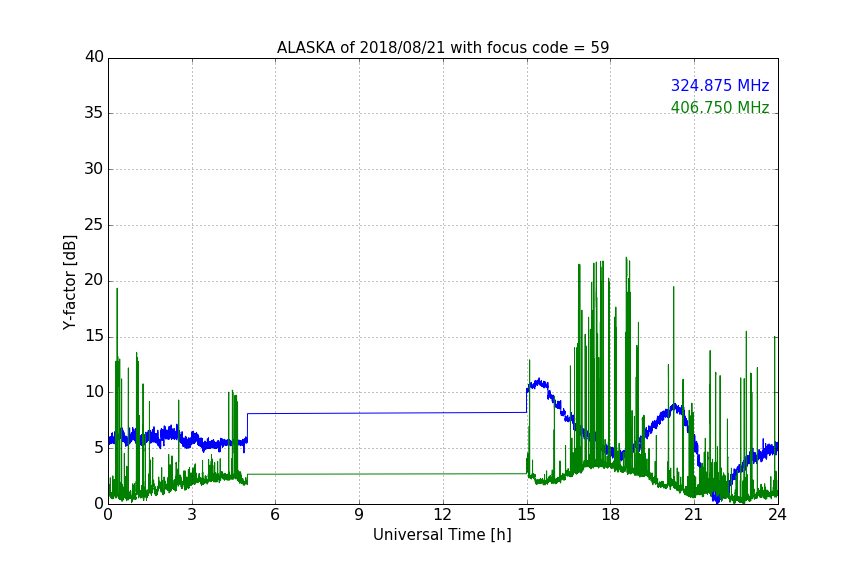Click the flat green line segment between hours 6 and 15
This screenshot has height=576, width=864.
(x=387, y=474)
